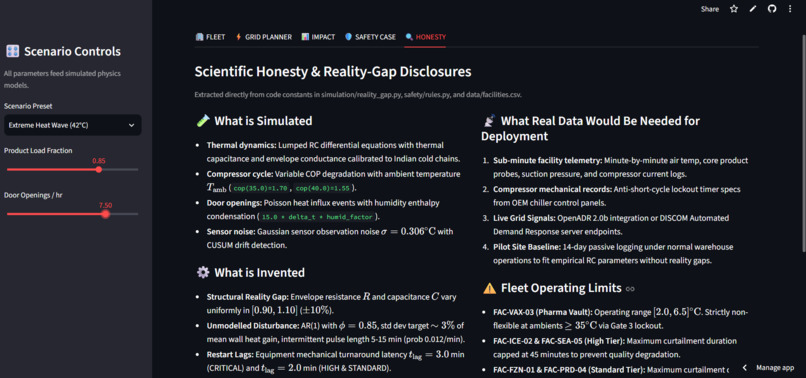
Task: Click the Door Openings per hour slider handle
Action: pos(105,214)
